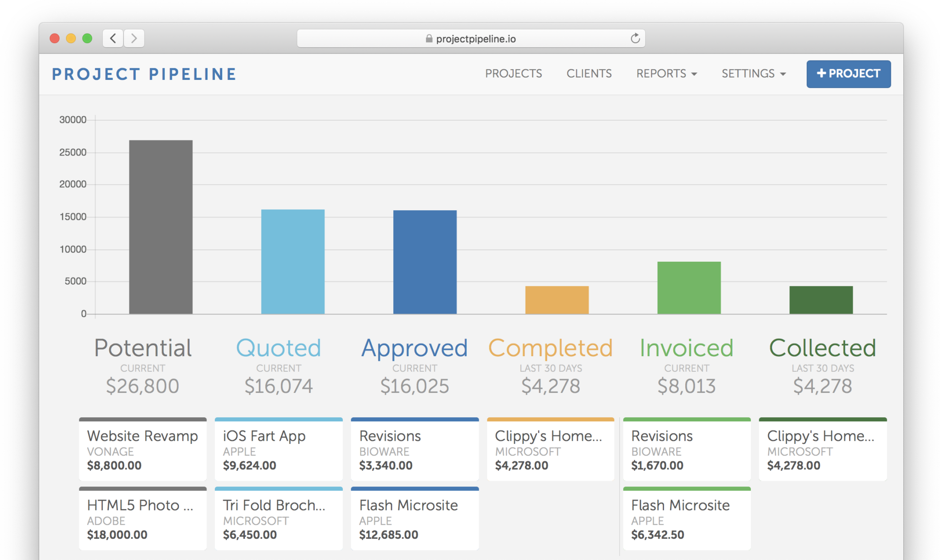This screenshot has width=940, height=560.
Task: Select the Flash Microsite $12,685.00 card
Action: (414, 519)
